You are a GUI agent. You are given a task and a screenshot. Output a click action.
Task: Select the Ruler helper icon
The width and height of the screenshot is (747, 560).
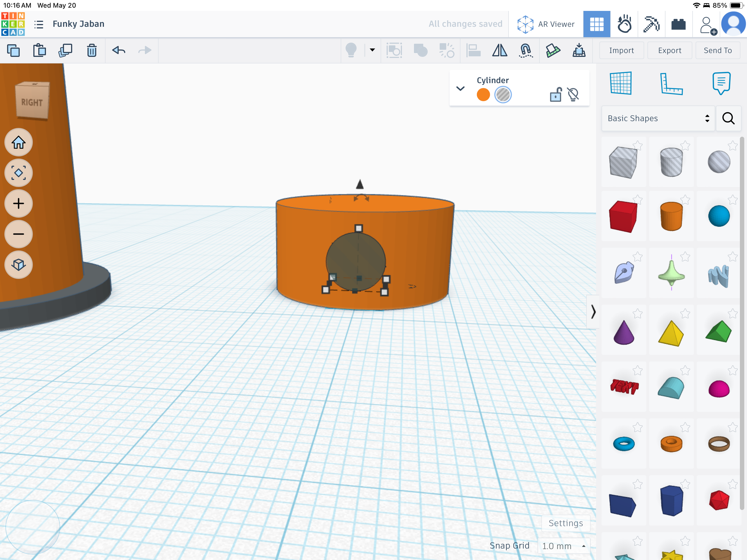671,84
